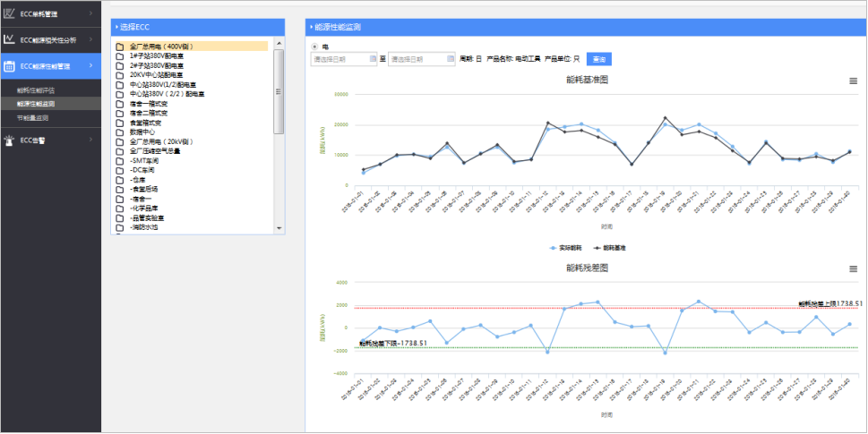Click folder icon of 全厂总用电（400V侧）
This screenshot has width=868, height=434.
(119, 47)
